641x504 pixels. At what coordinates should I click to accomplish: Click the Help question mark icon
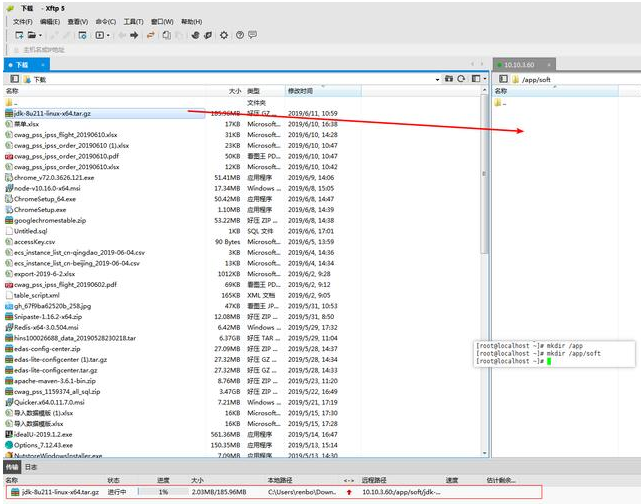(239, 34)
